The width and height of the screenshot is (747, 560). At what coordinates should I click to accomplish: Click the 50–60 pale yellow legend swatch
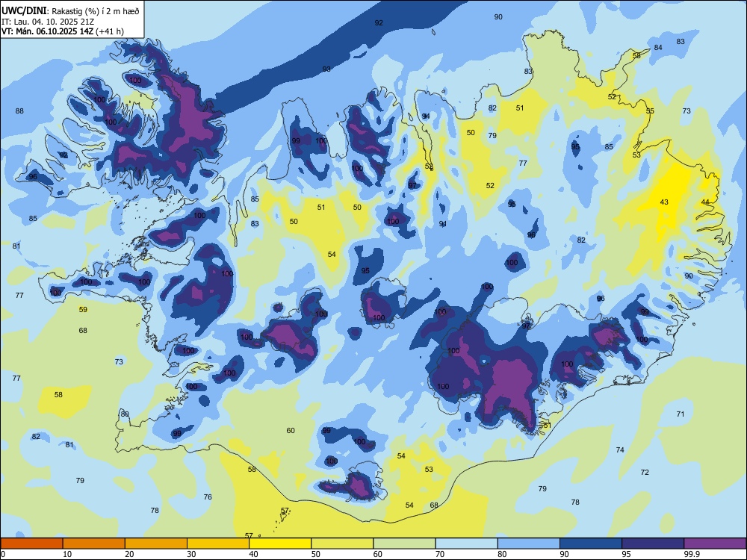coord(342,544)
